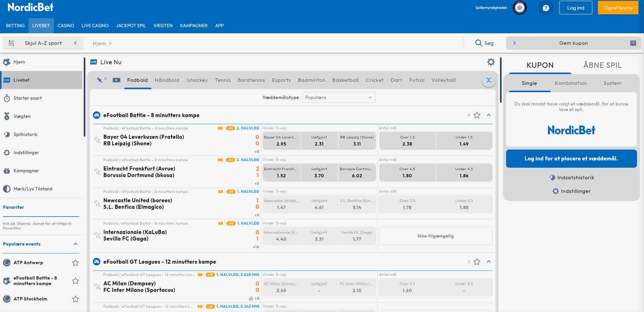The width and height of the screenshot is (644, 312).
Task: Click the Indsatshistorik history icon
Action: click(x=552, y=178)
